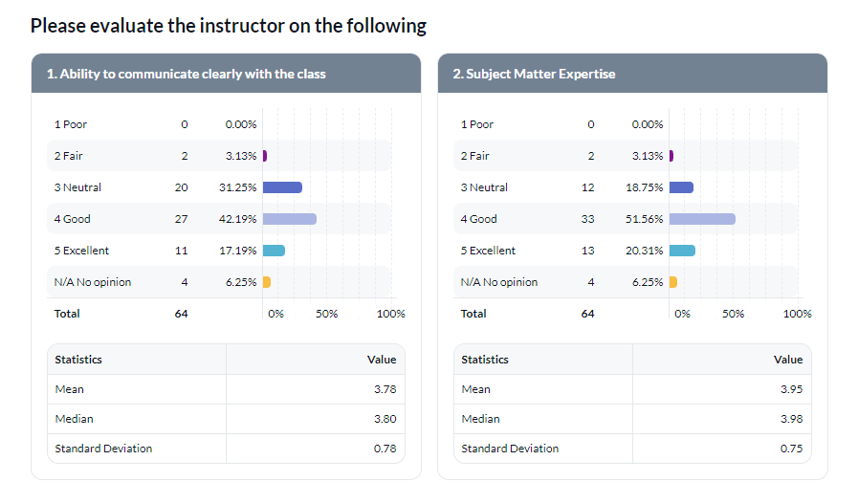Click the Standard Deviation value 0.75

point(792,449)
